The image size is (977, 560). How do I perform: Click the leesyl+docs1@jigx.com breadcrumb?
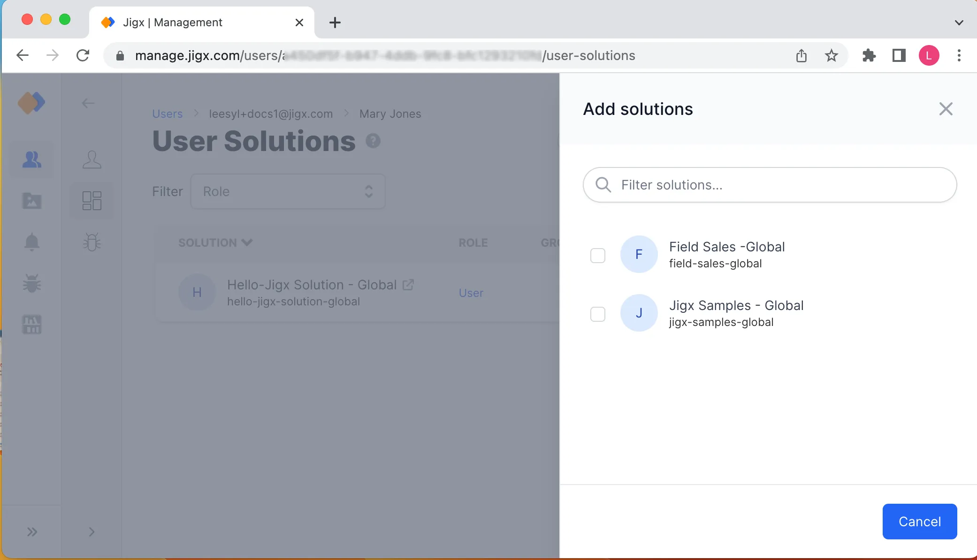tap(271, 114)
